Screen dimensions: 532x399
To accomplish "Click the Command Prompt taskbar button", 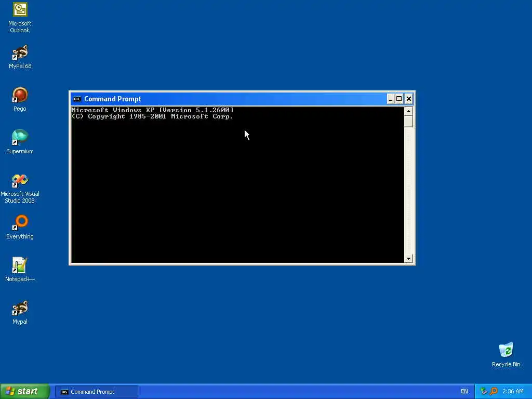I will click(x=97, y=392).
